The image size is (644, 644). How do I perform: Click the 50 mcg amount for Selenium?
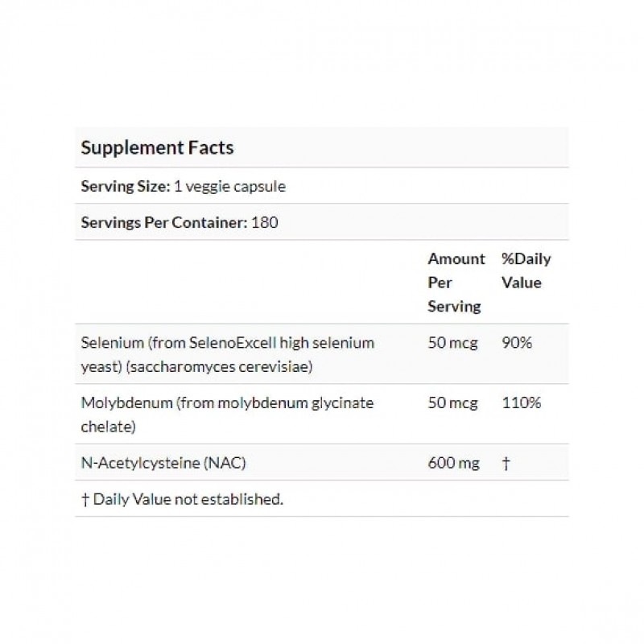click(452, 343)
